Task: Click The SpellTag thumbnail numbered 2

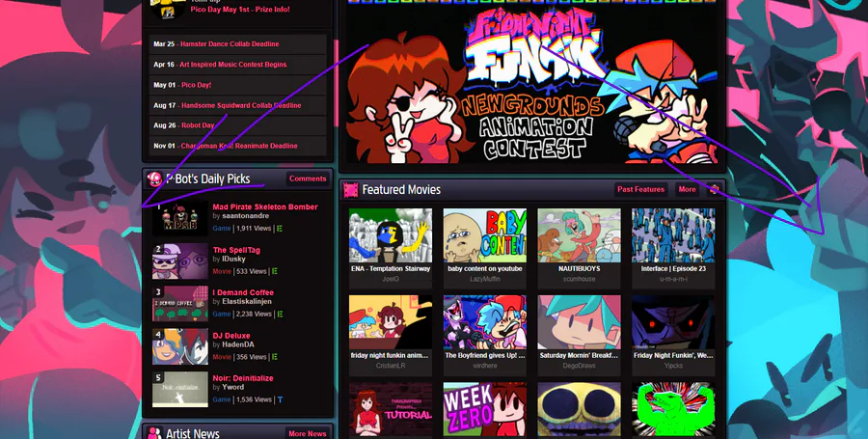Action: 180,261
